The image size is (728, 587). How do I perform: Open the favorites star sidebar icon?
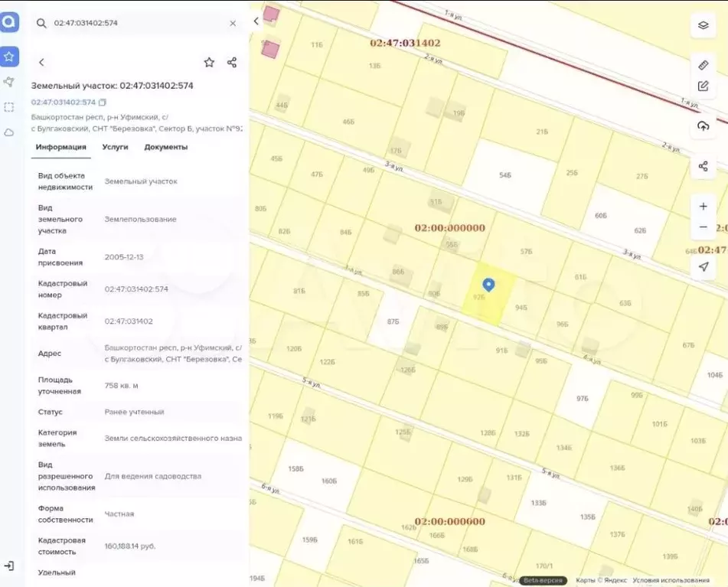9,57
